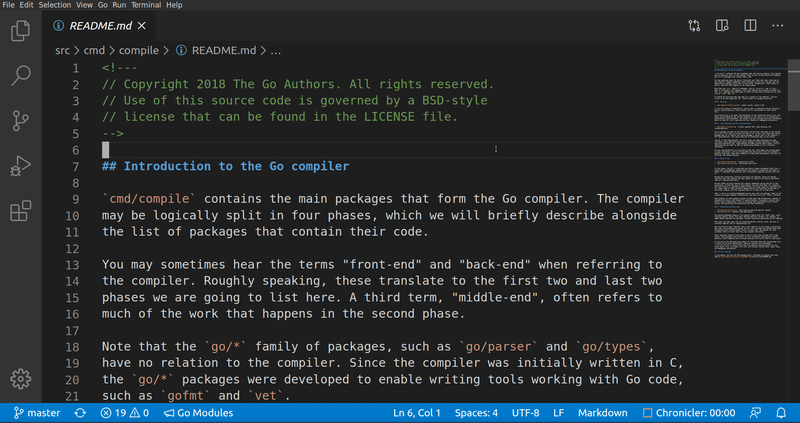This screenshot has width=800, height=423.
Task: Select the Markdown language mode selector
Action: 603,412
